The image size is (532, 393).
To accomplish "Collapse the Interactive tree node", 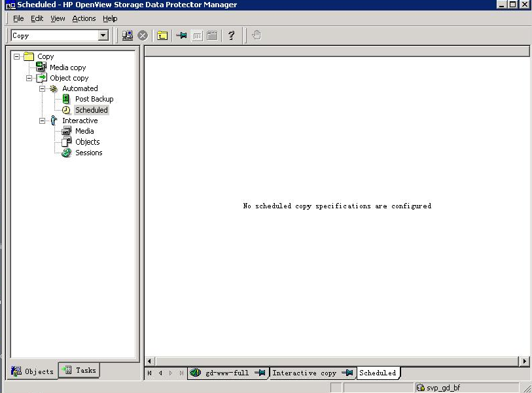I will click(x=42, y=121).
